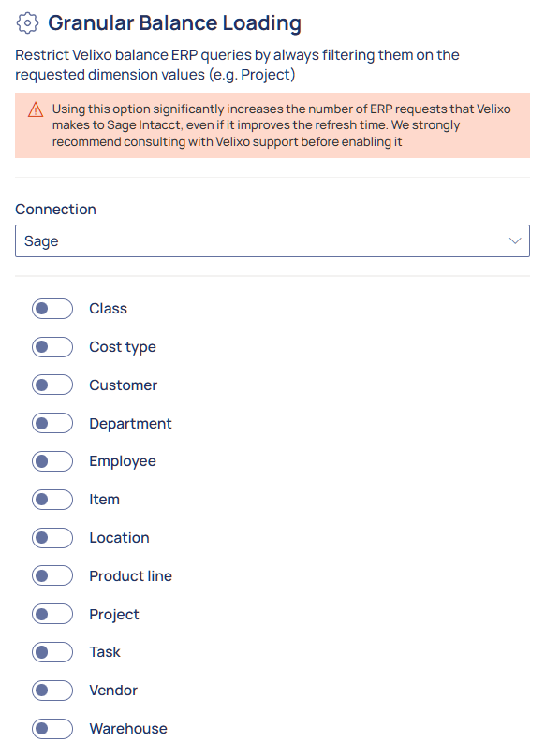Enable the Project dimension toggle

pos(52,614)
